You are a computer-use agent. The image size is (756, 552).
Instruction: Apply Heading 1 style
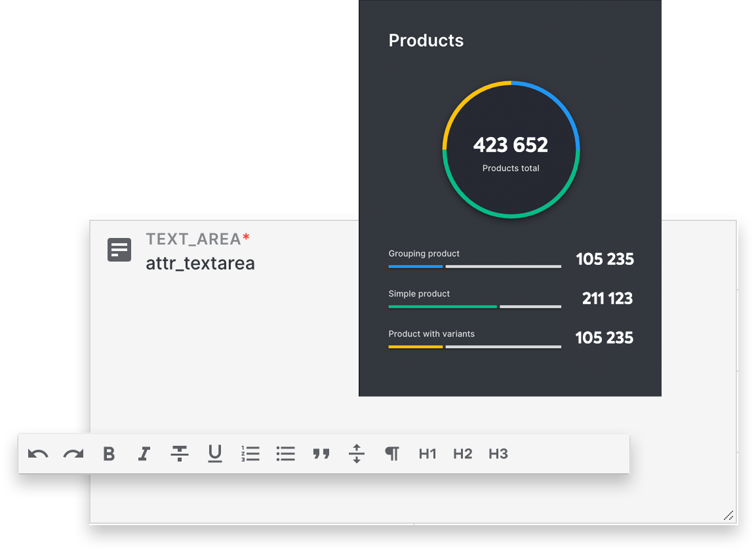(x=428, y=454)
